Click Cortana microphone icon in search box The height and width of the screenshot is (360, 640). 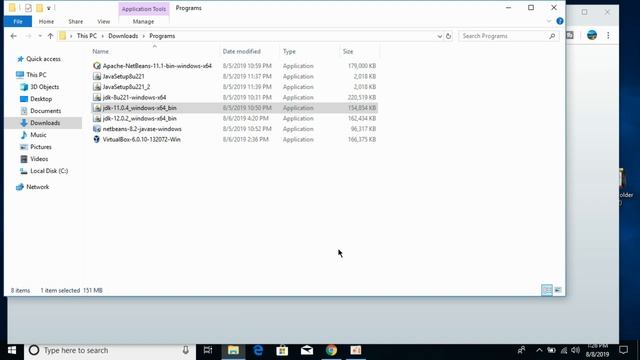[186, 350]
